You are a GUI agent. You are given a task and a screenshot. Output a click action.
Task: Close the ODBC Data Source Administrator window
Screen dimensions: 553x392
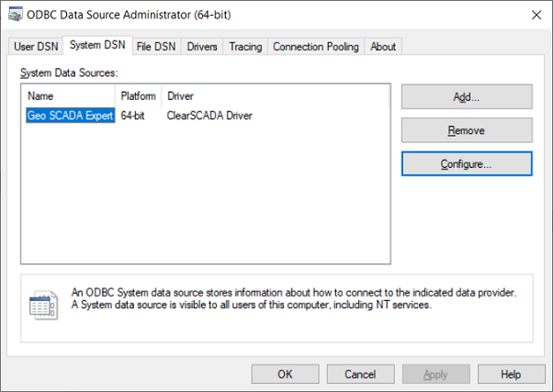point(535,15)
